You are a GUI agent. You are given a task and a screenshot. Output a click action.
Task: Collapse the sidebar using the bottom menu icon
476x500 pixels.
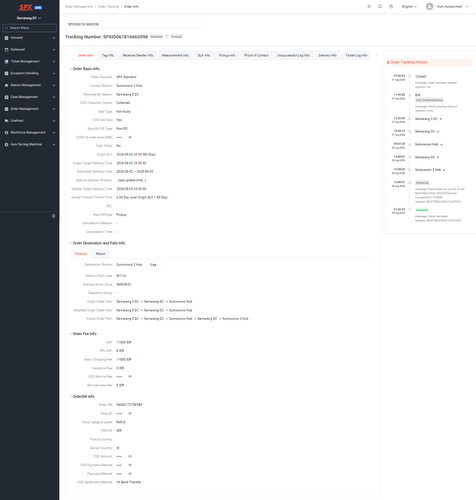pyautogui.click(x=54, y=216)
